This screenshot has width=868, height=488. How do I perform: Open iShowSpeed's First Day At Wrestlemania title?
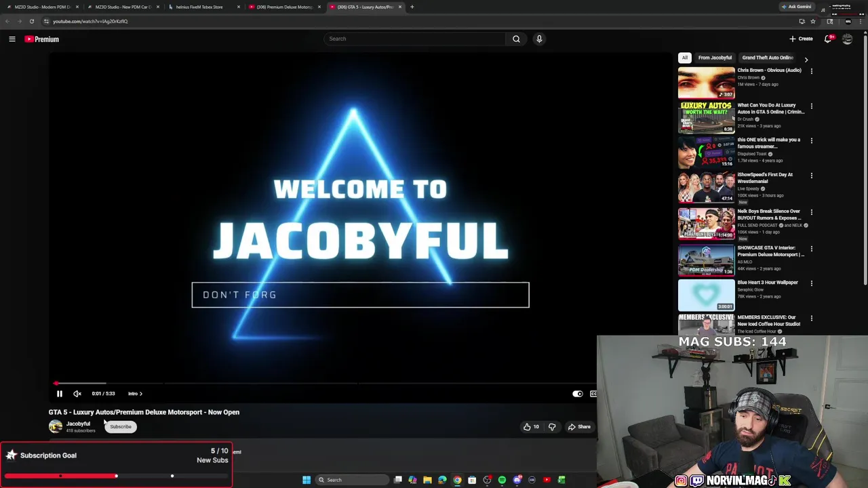(766, 178)
